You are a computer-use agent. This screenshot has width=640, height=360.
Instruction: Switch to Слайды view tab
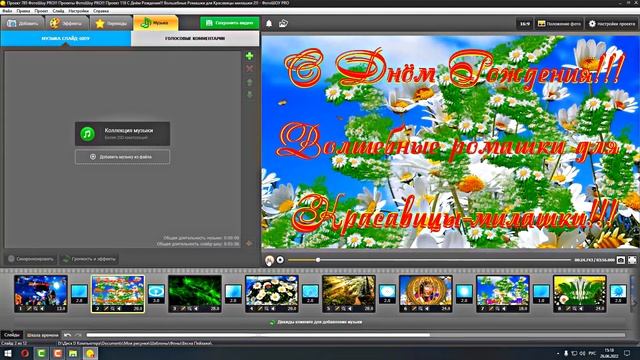coord(11,335)
